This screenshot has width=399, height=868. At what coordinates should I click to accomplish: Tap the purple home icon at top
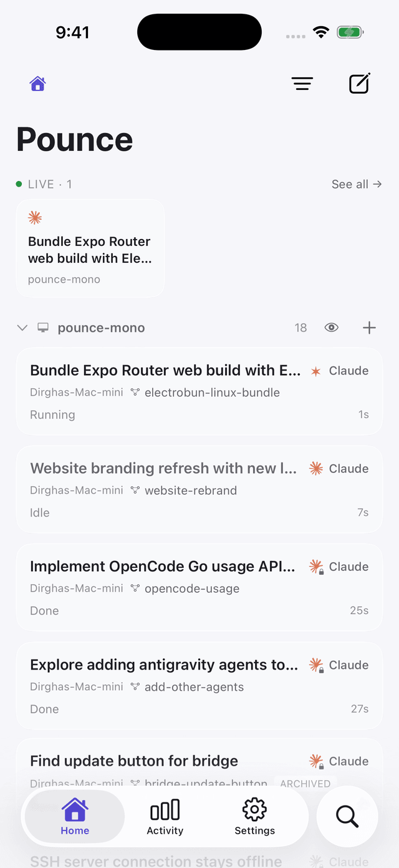coord(38,84)
